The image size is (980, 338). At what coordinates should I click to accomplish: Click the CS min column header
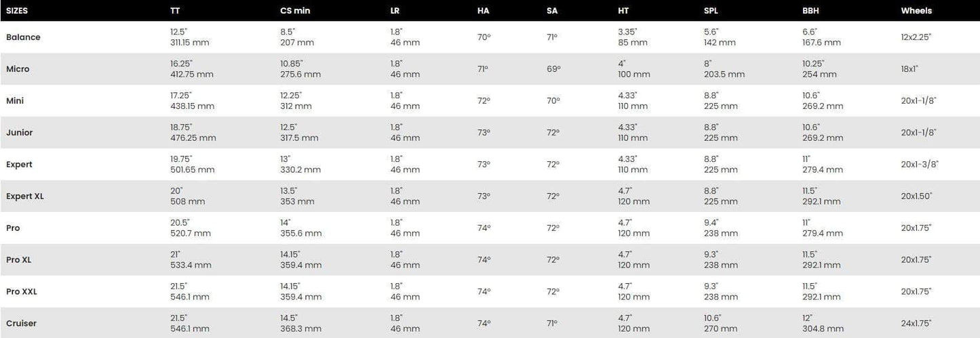(295, 11)
